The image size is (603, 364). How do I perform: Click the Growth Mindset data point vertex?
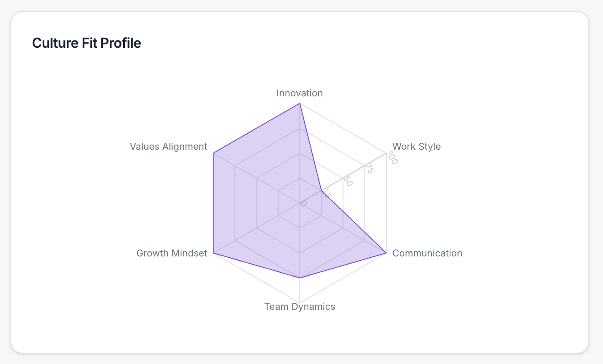(213, 253)
